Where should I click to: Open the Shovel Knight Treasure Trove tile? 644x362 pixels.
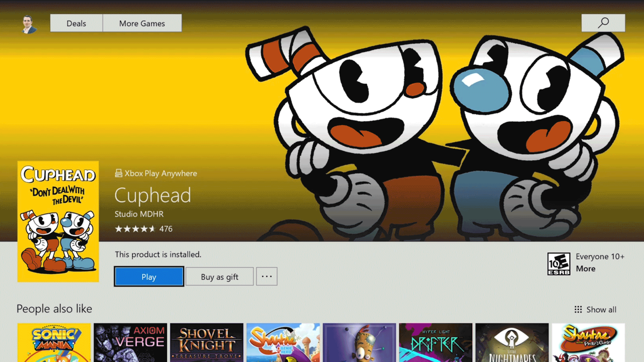pos(207,343)
